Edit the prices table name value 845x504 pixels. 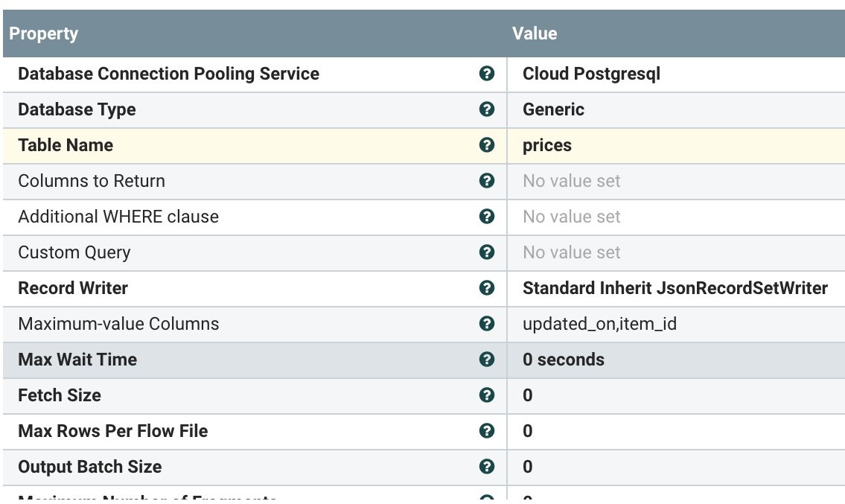point(547,145)
